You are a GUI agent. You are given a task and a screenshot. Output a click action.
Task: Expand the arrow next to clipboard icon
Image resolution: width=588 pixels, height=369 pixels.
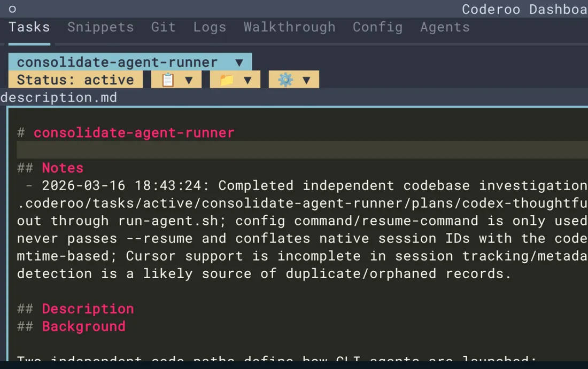(189, 80)
